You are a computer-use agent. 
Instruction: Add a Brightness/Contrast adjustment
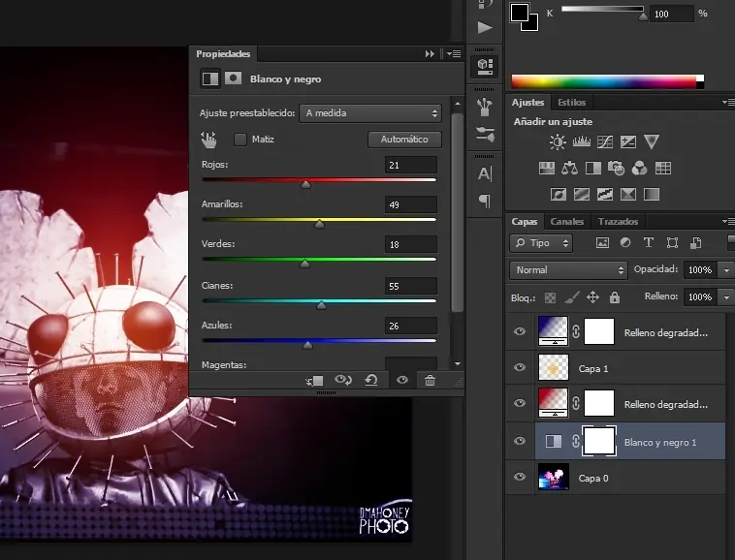pos(558,141)
